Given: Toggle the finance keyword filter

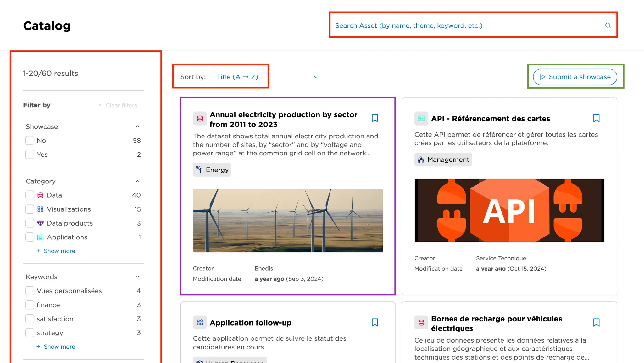Looking at the screenshot, I should [x=30, y=305].
